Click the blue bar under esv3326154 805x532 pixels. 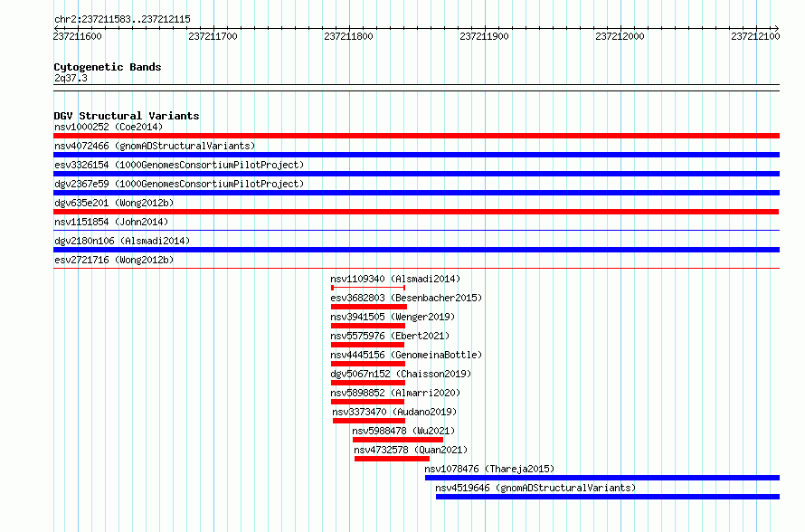point(416,174)
